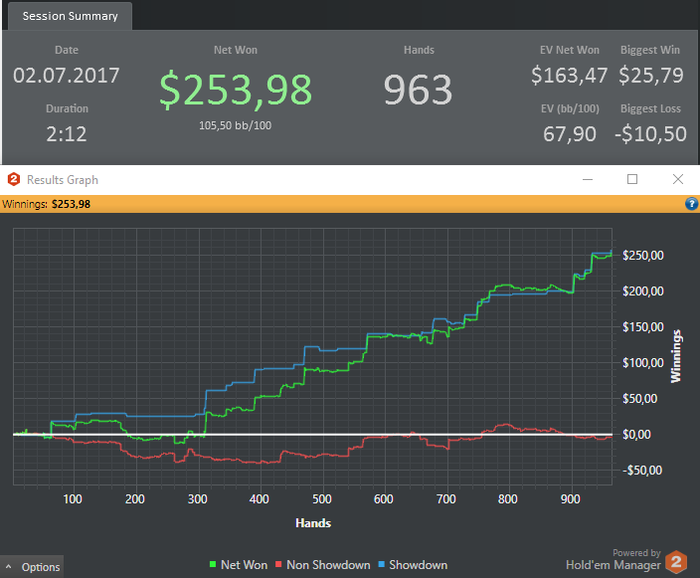Click the Biggest Win value $25,79
The height and width of the screenshot is (578, 700).
(651, 75)
